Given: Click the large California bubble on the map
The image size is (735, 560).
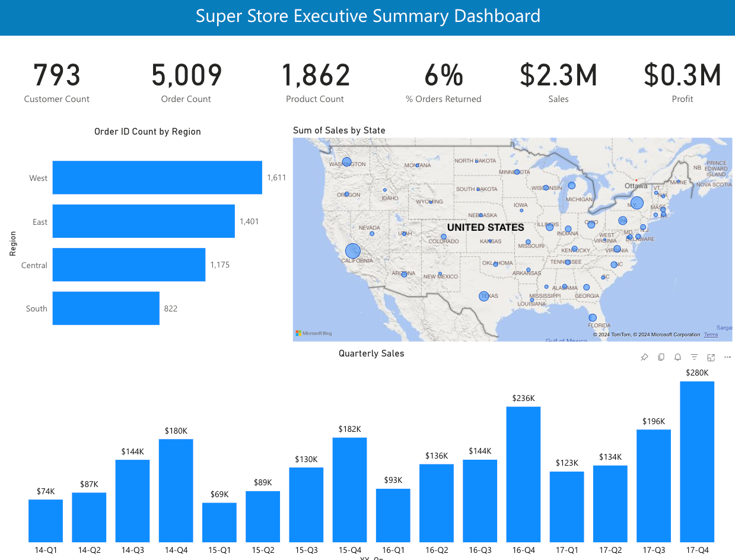Looking at the screenshot, I should [x=352, y=250].
